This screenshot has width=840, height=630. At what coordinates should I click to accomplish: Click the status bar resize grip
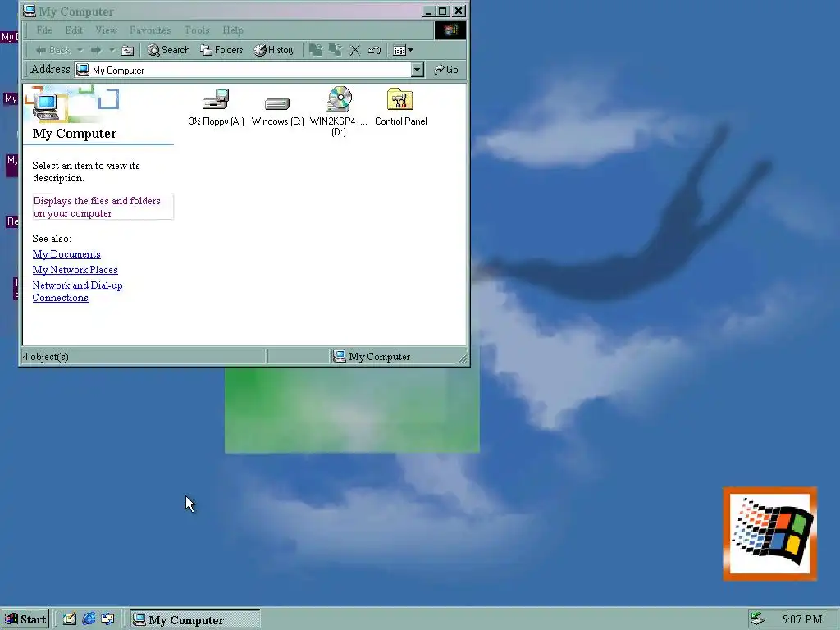point(463,358)
